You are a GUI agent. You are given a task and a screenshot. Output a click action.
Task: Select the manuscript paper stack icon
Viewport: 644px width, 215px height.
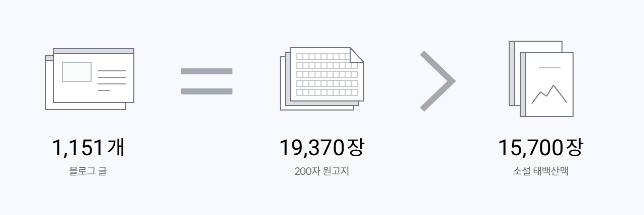pyautogui.click(x=322, y=79)
